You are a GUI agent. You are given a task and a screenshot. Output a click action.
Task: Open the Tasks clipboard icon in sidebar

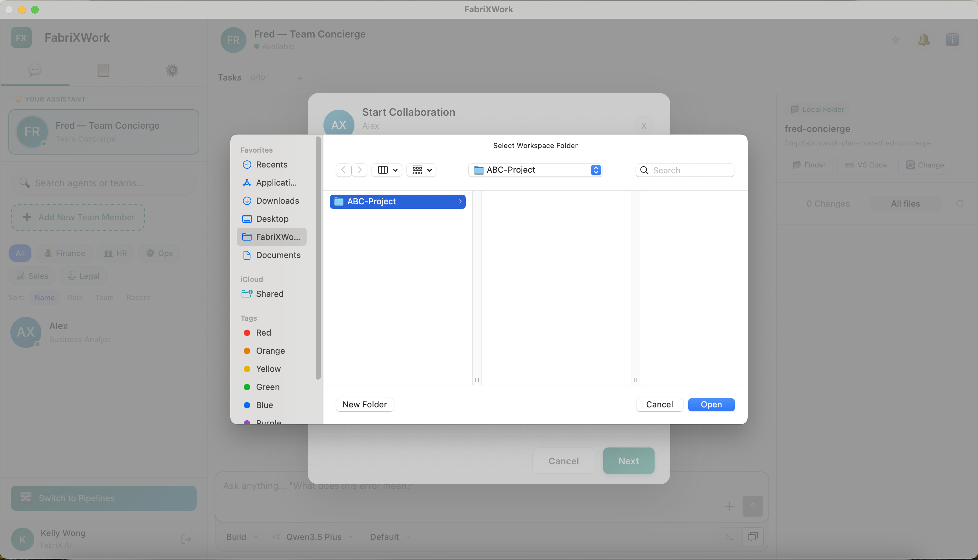coord(103,70)
